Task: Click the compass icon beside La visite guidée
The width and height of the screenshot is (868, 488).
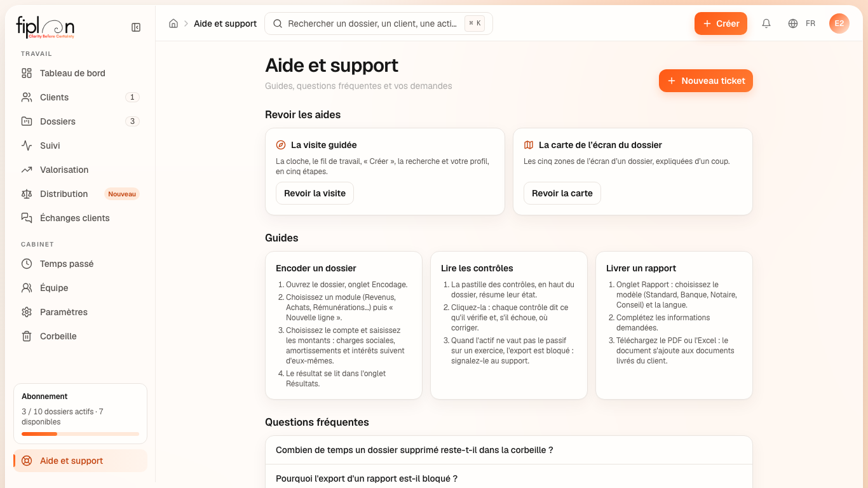Action: coord(281,145)
